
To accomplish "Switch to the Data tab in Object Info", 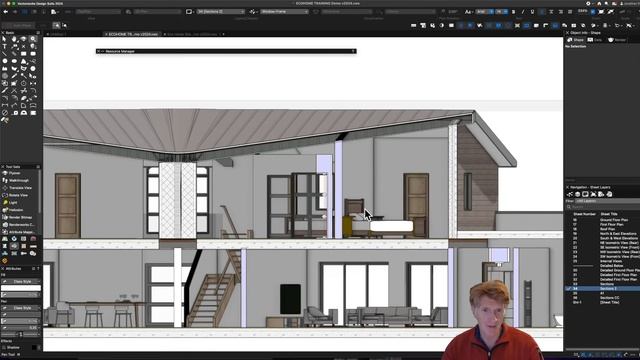I will coord(595,40).
